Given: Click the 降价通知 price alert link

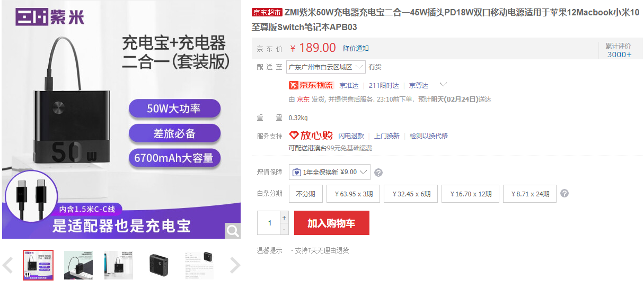Looking at the screenshot, I should tap(356, 49).
